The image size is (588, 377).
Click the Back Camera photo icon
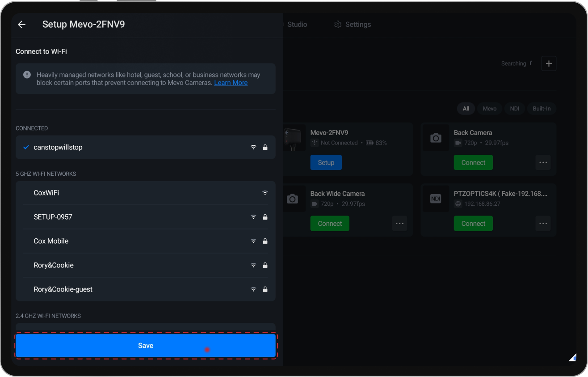tap(436, 138)
